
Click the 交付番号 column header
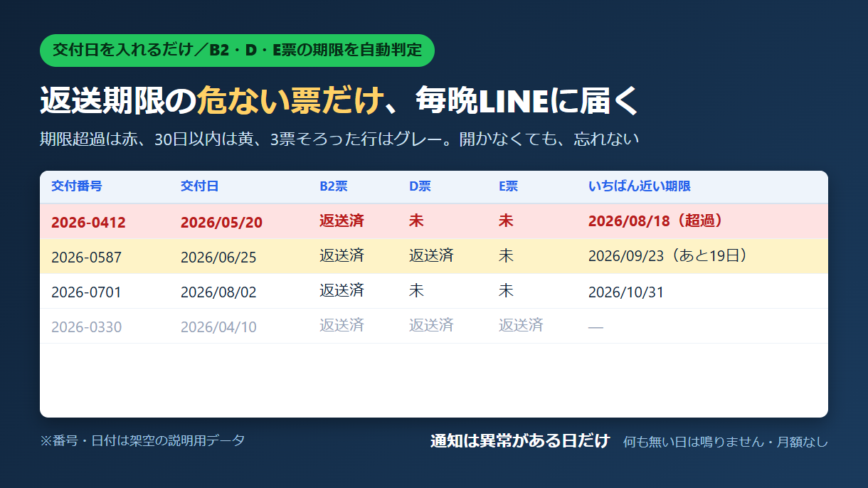[x=77, y=186]
